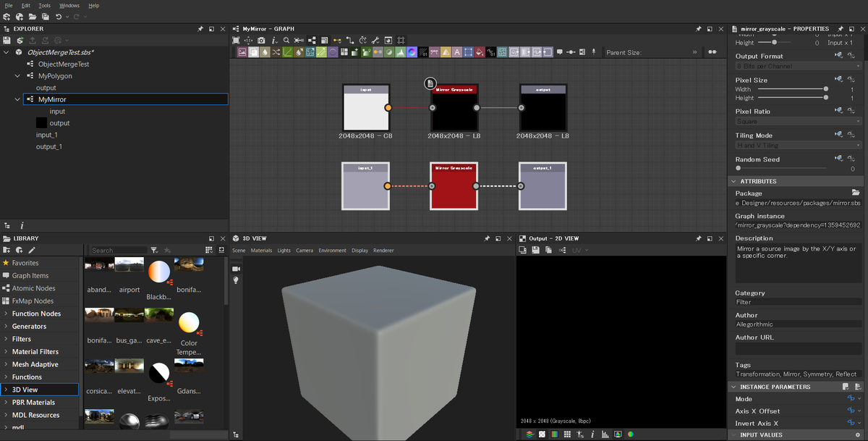Click the wrench tools icon in graph toolbar
Screen dimensions: 868x441
(x=375, y=41)
